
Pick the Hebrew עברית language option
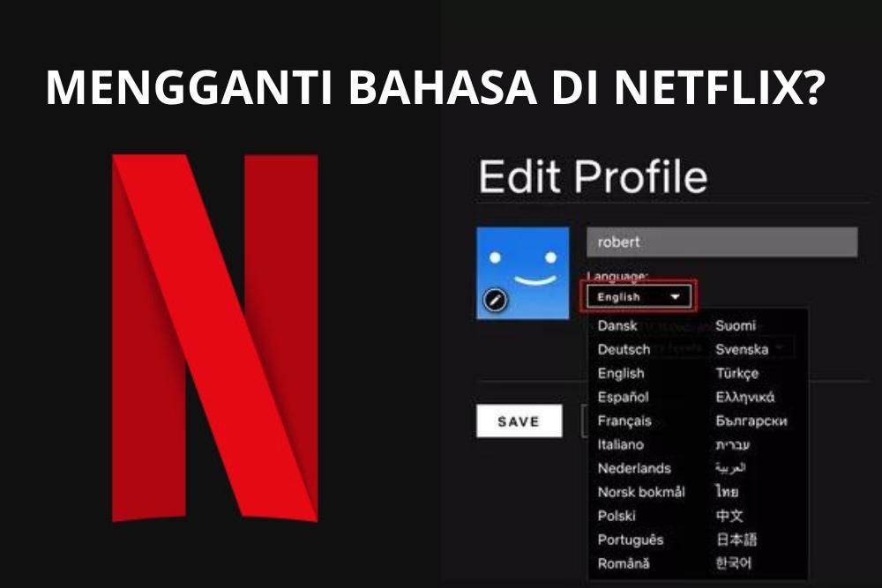(732, 444)
